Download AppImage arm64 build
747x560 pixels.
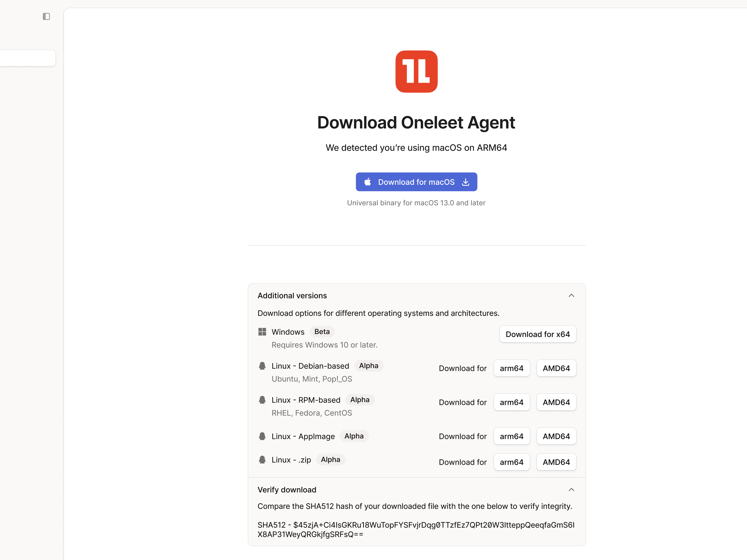click(x=512, y=436)
